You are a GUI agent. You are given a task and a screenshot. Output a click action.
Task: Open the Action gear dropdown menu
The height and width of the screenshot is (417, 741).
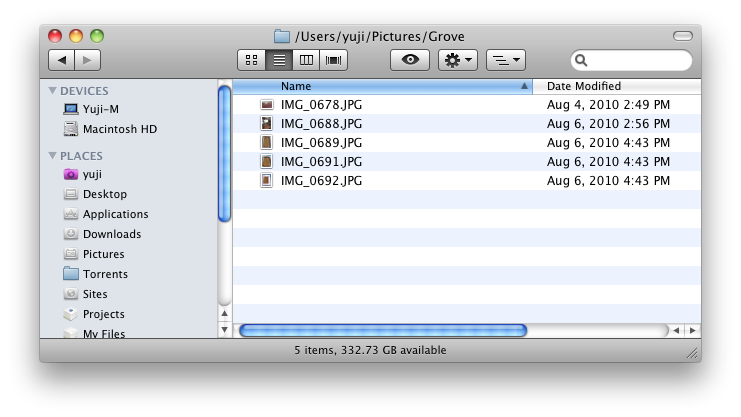tap(458, 60)
